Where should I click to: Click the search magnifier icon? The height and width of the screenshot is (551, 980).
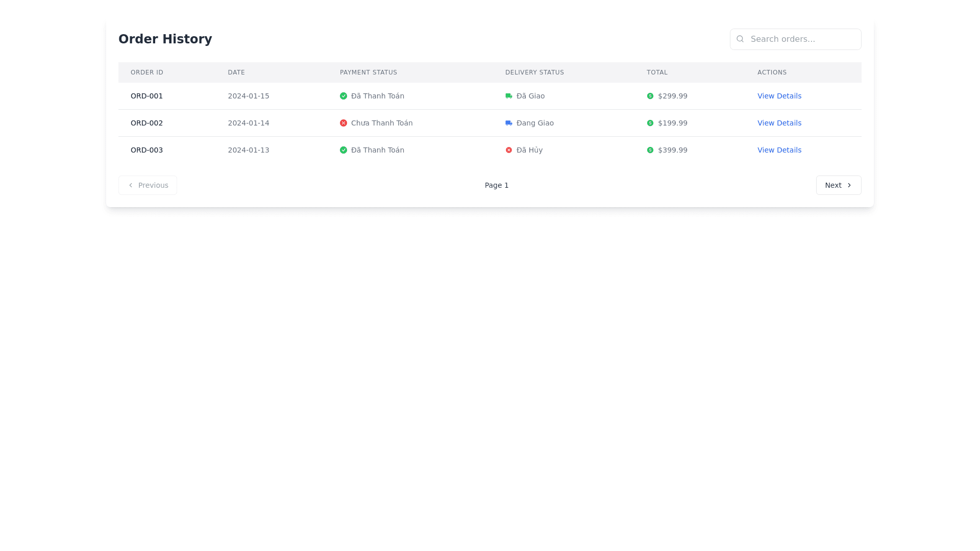(x=740, y=39)
